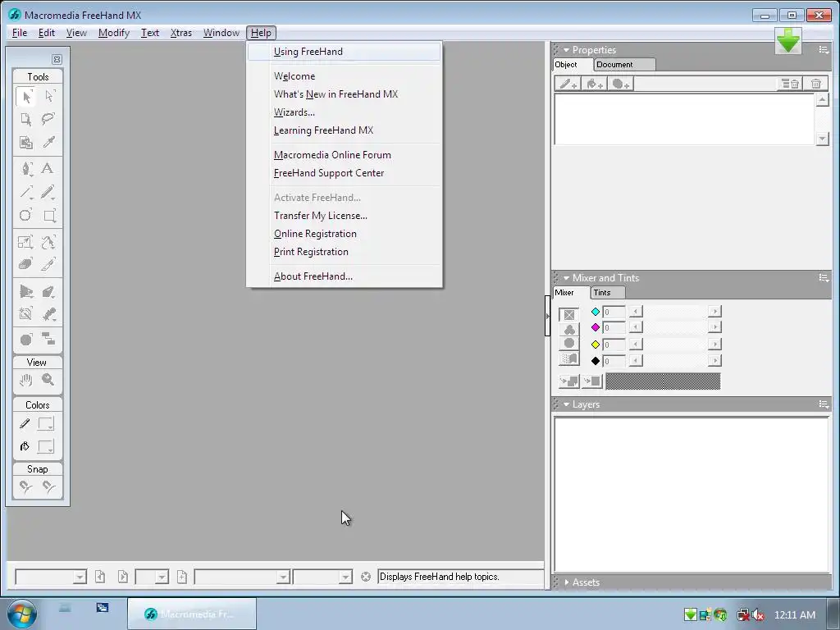Open the stroke color dropdown in Colors

[46, 424]
